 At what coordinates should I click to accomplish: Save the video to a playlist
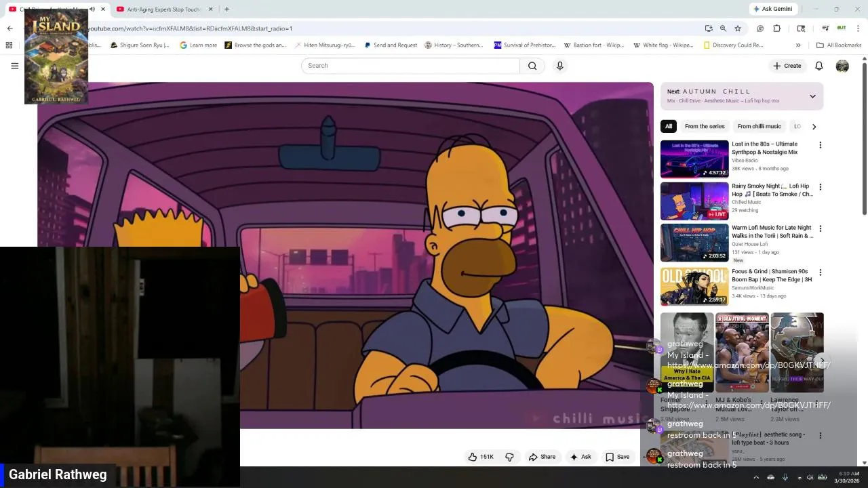tap(617, 457)
